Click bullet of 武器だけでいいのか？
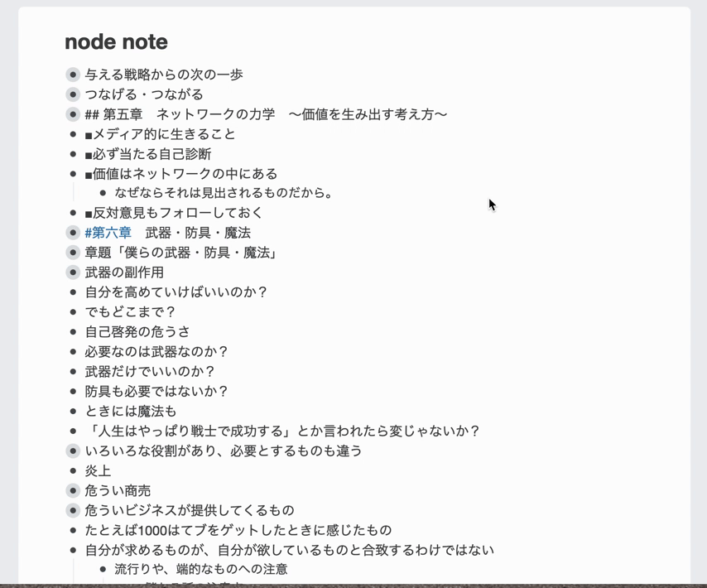 pyautogui.click(x=73, y=372)
